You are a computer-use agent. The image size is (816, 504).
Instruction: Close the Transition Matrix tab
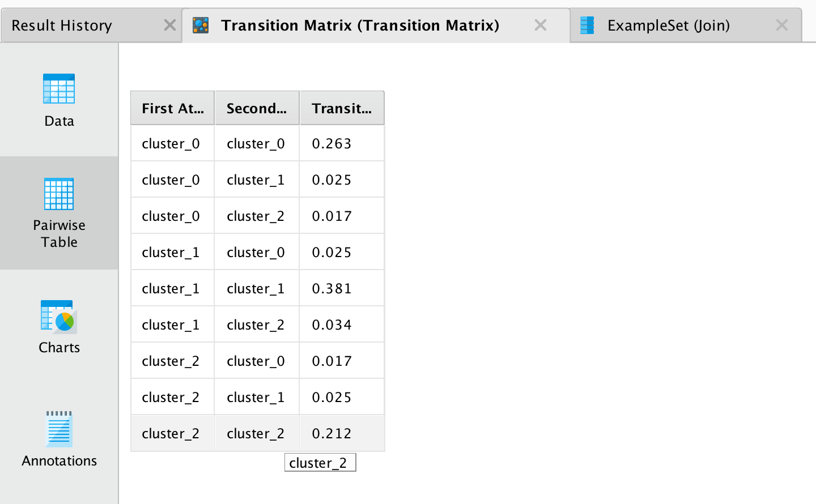pos(541,25)
